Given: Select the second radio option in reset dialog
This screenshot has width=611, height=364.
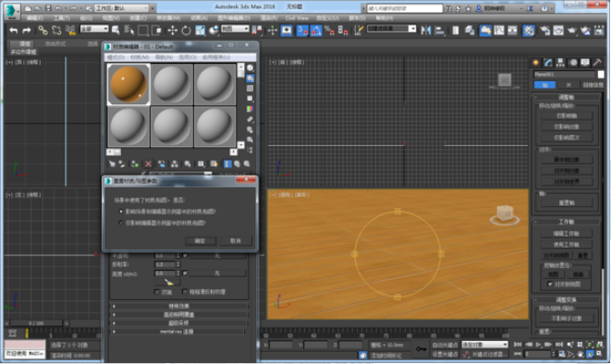Looking at the screenshot, I should [121, 223].
